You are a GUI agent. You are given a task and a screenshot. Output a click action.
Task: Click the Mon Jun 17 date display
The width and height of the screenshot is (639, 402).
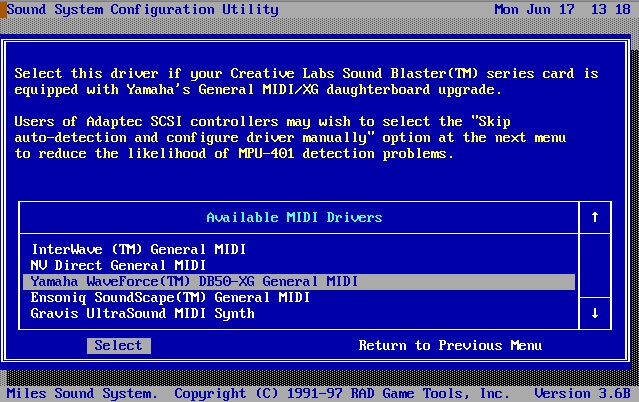(534, 9)
